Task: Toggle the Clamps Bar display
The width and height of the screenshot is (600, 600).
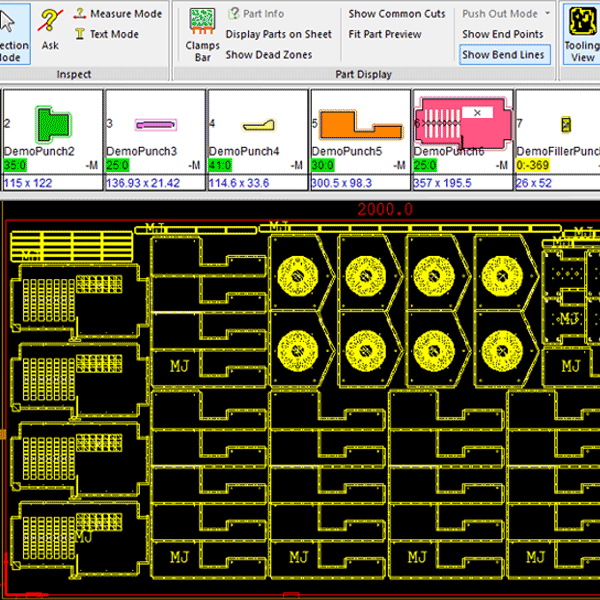Action: pyautogui.click(x=202, y=34)
